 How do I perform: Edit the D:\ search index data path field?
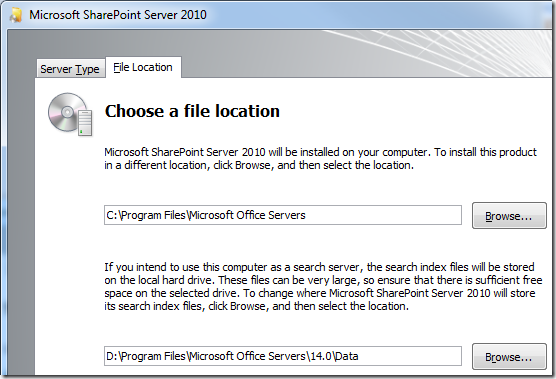(x=283, y=356)
